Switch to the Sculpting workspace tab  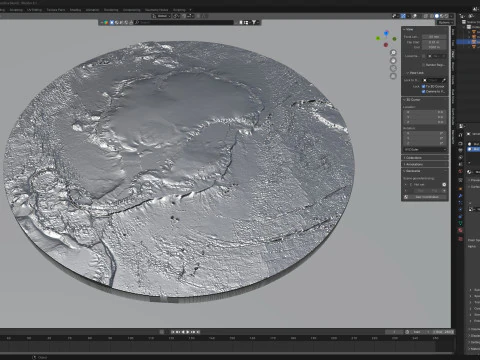click(16, 10)
